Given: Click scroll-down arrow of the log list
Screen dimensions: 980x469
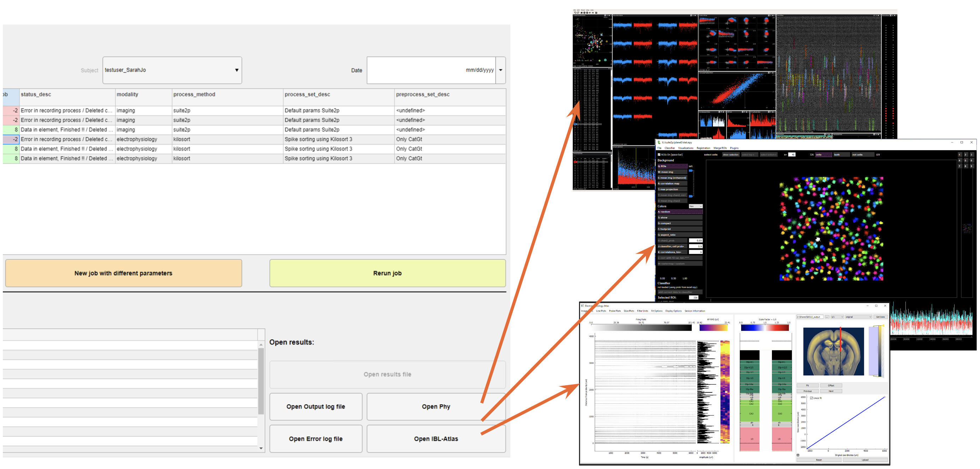Looking at the screenshot, I should 261,448.
